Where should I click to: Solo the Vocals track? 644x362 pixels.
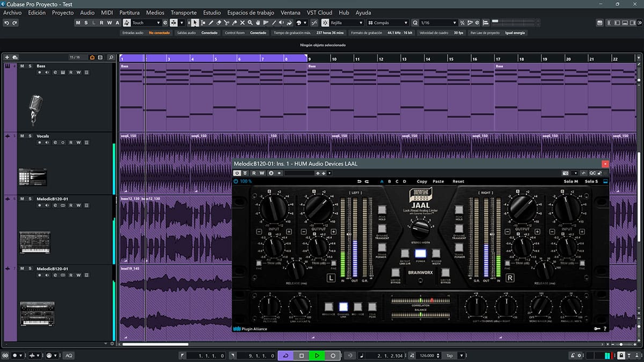(x=30, y=136)
